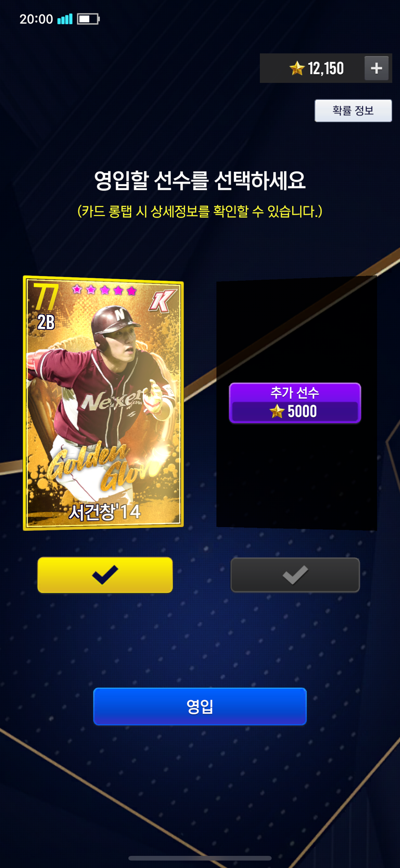Tap the 2B position label
This screenshot has width=400, height=868.
(46, 322)
